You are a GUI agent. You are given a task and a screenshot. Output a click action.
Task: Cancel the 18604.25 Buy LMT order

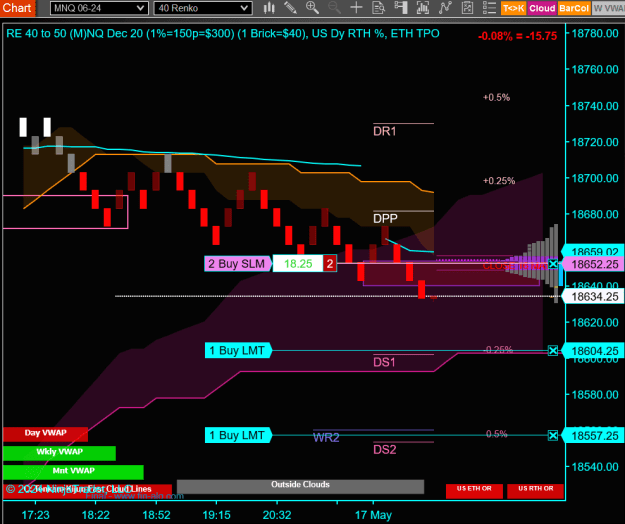pyautogui.click(x=553, y=351)
